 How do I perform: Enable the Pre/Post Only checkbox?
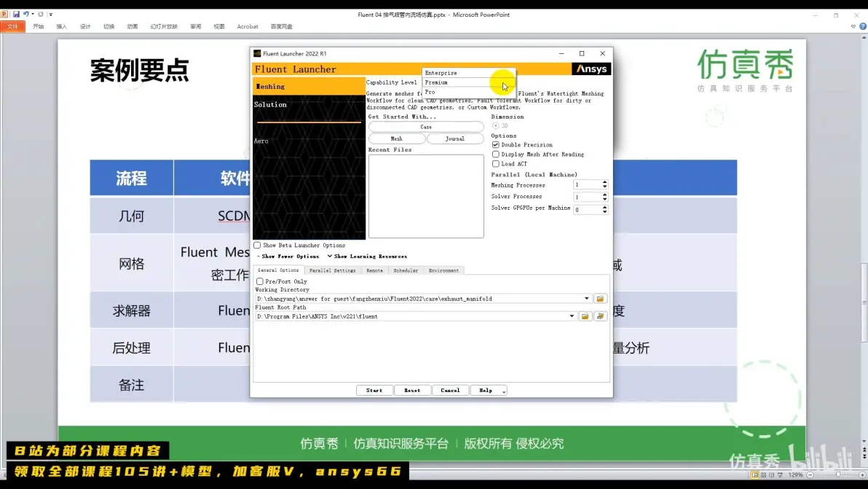click(260, 281)
